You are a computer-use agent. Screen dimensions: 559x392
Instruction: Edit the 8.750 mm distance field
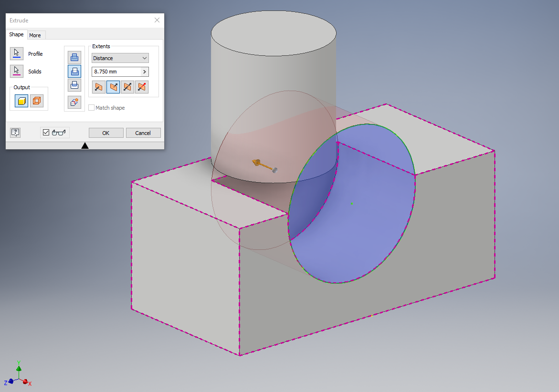[115, 71]
